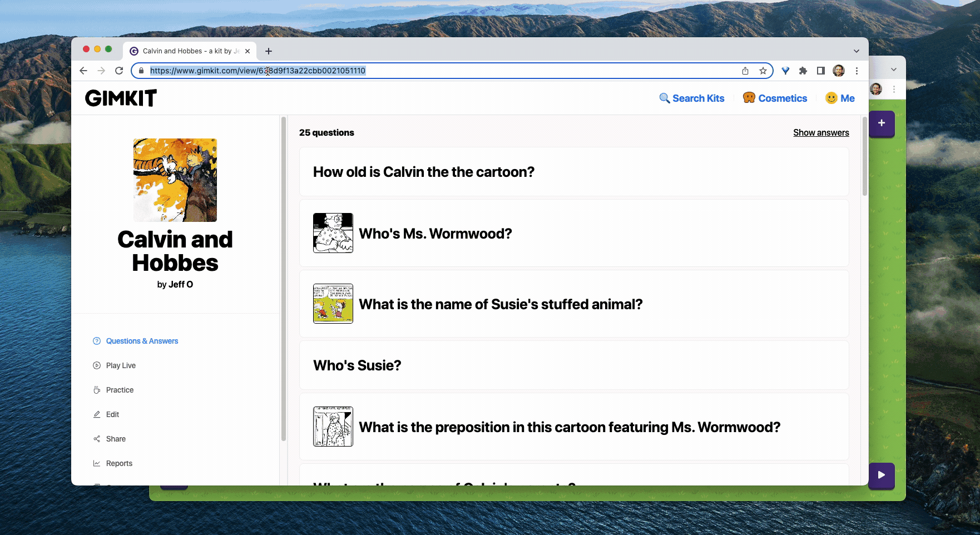980x535 pixels.
Task: Bookmark this page with the star icon
Action: [763, 71]
